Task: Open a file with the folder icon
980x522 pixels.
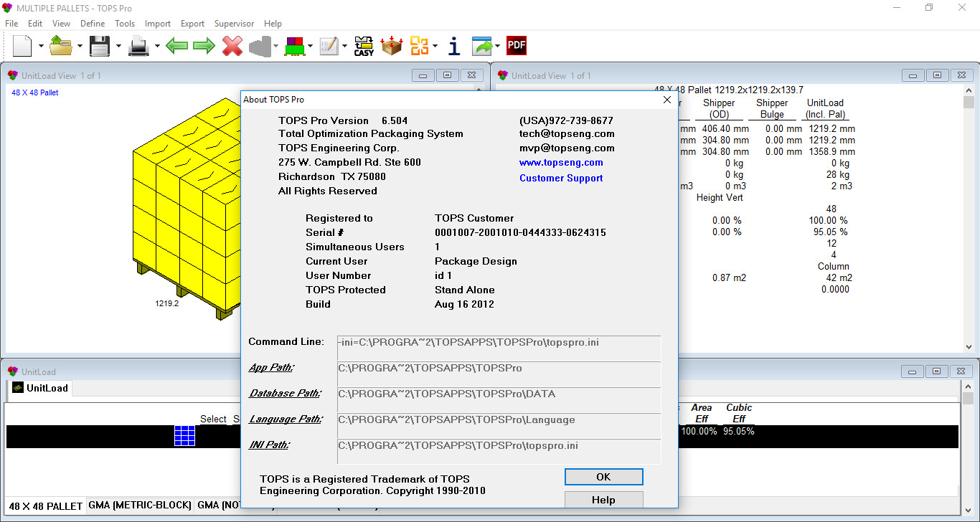Action: click(x=61, y=47)
